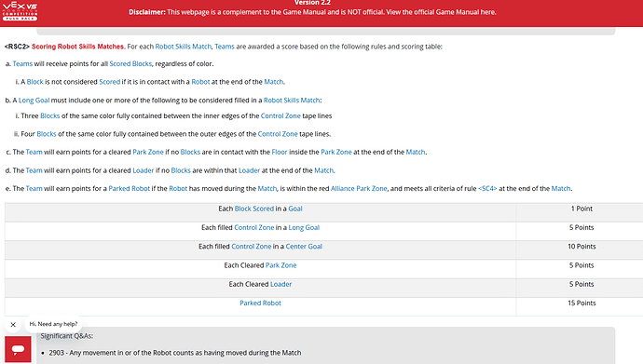Click 'Scored' link in rule a.i

tap(109, 82)
